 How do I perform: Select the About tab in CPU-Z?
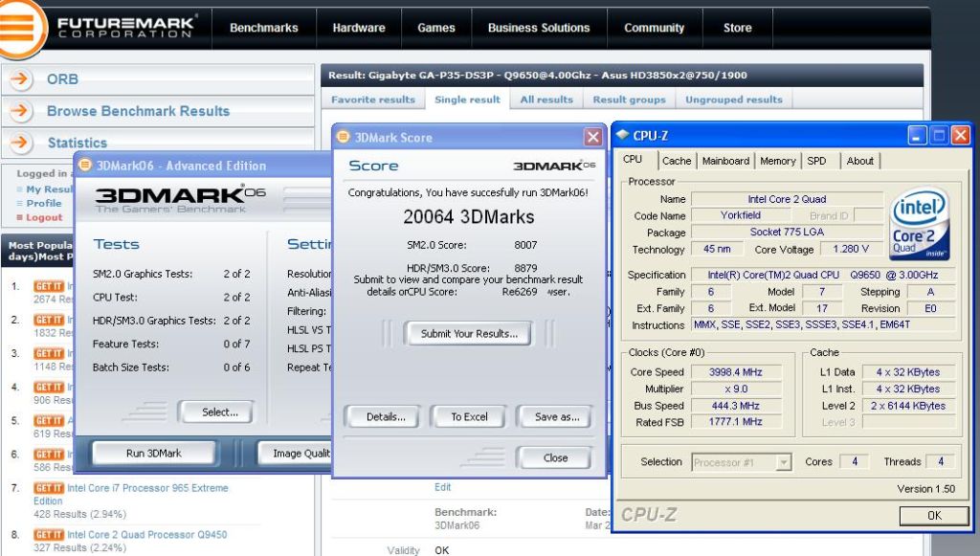coord(860,161)
